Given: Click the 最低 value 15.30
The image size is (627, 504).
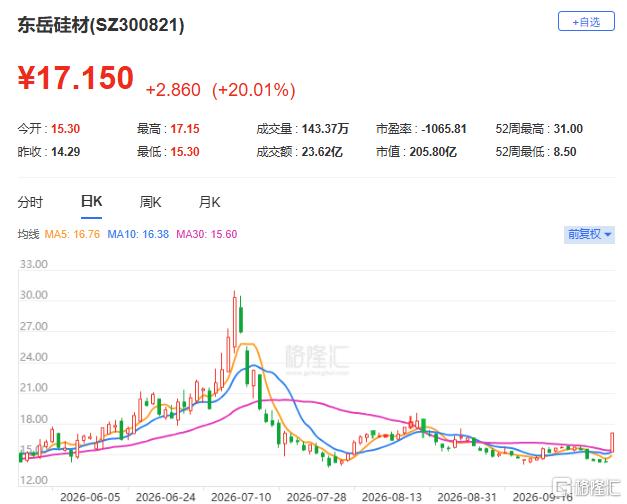Looking at the screenshot, I should (185, 152).
